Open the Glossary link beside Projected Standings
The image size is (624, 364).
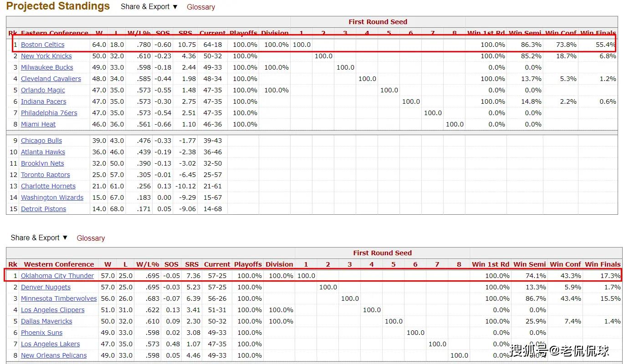[201, 7]
